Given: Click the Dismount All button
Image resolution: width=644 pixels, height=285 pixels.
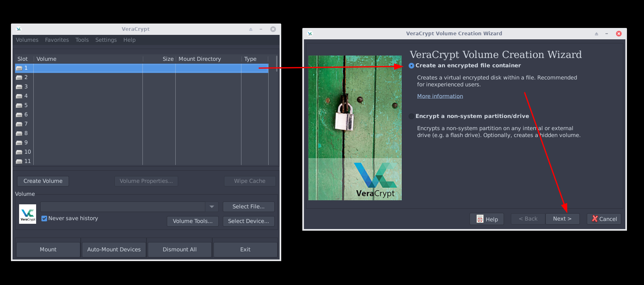Looking at the screenshot, I should (x=180, y=250).
